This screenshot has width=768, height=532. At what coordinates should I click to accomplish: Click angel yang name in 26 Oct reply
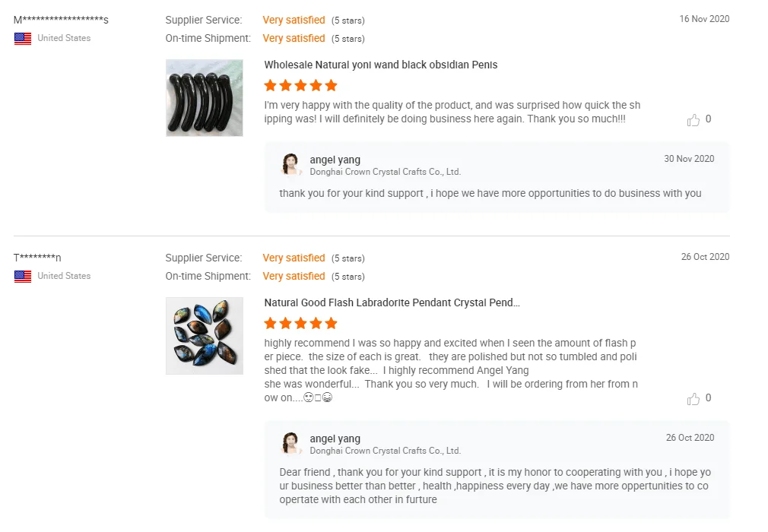[335, 439]
